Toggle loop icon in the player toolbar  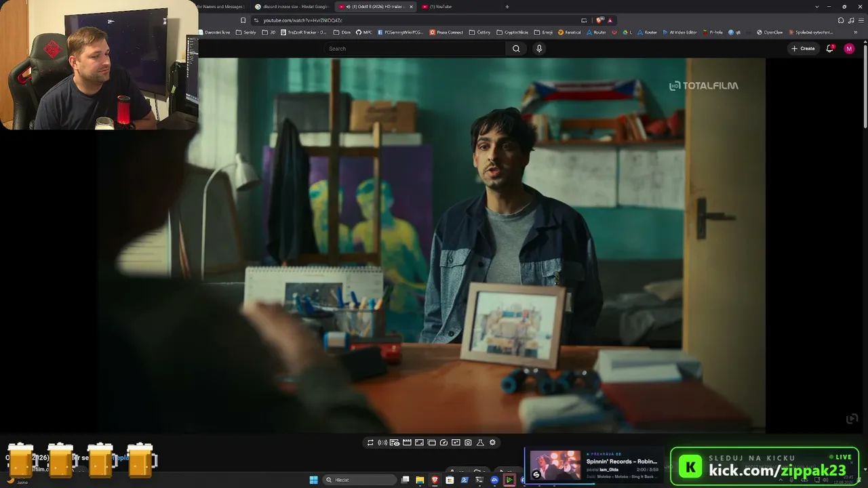370,443
